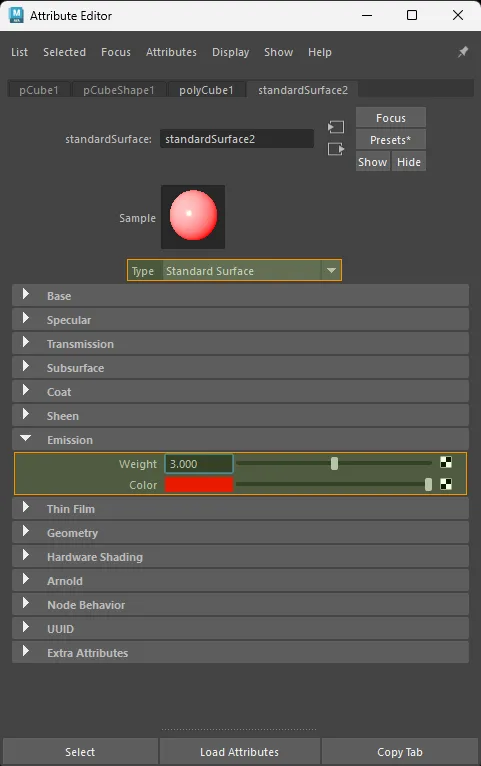Click the Maya logo in title bar

click(16, 15)
